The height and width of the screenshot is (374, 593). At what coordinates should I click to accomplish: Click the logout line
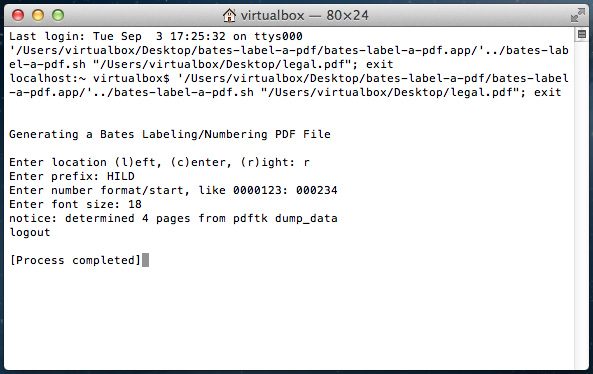[x=29, y=232]
